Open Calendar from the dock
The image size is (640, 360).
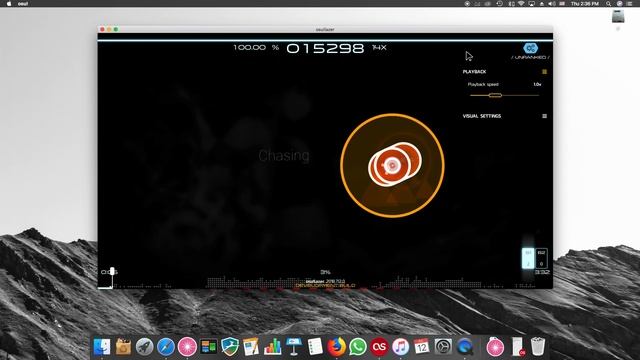click(x=422, y=347)
